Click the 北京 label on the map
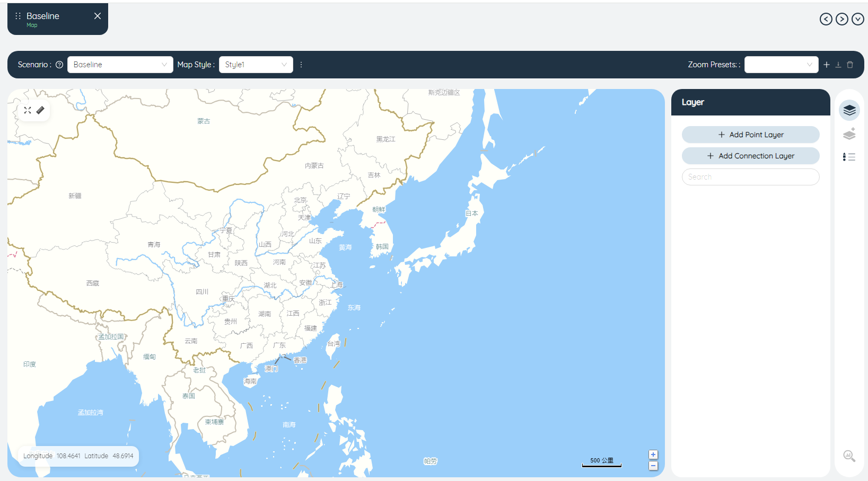 pos(301,200)
